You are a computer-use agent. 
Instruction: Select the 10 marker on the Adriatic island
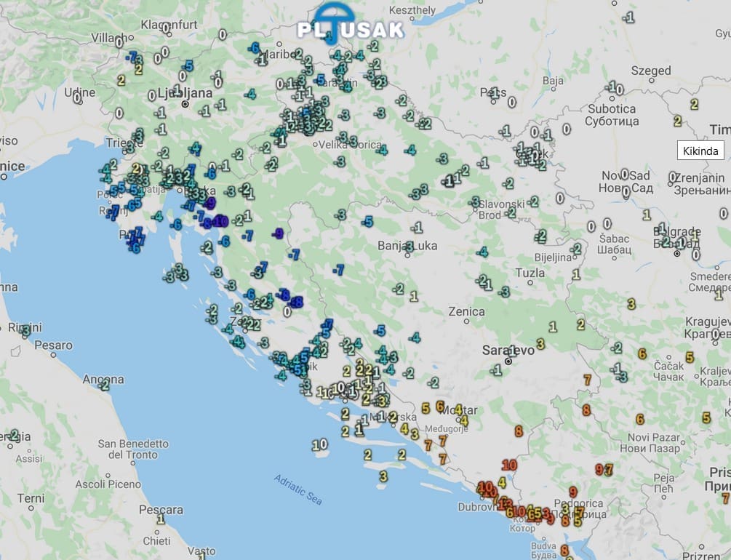(x=319, y=444)
